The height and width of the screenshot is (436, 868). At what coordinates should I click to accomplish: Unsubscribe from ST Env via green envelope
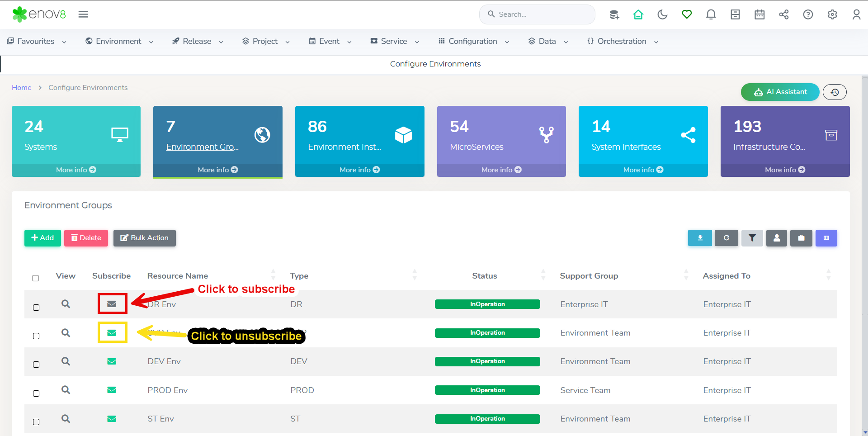pyautogui.click(x=112, y=419)
